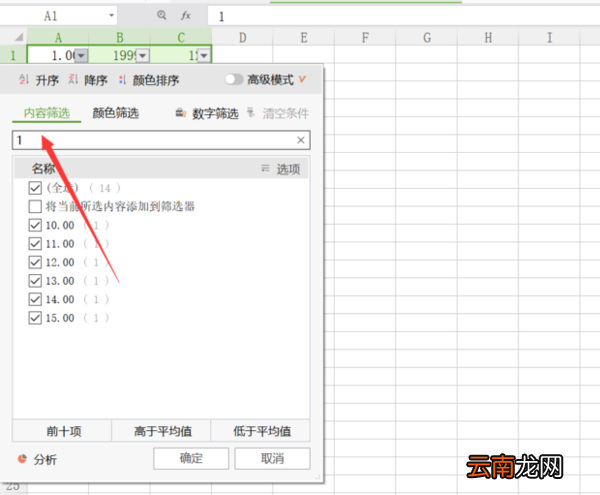Open filter dropdown in cell C1
This screenshot has width=600, height=495.
[x=204, y=56]
